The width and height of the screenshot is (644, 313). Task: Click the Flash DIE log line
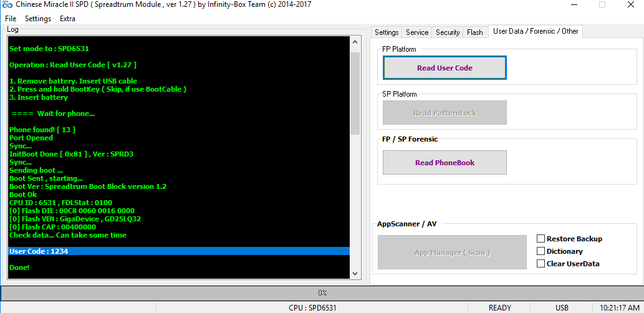(x=72, y=211)
